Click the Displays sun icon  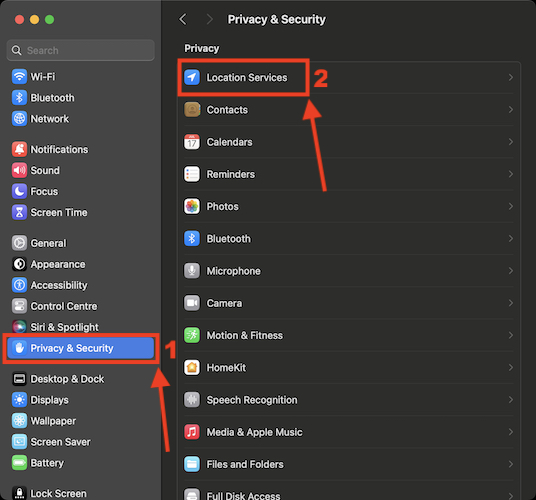point(19,400)
